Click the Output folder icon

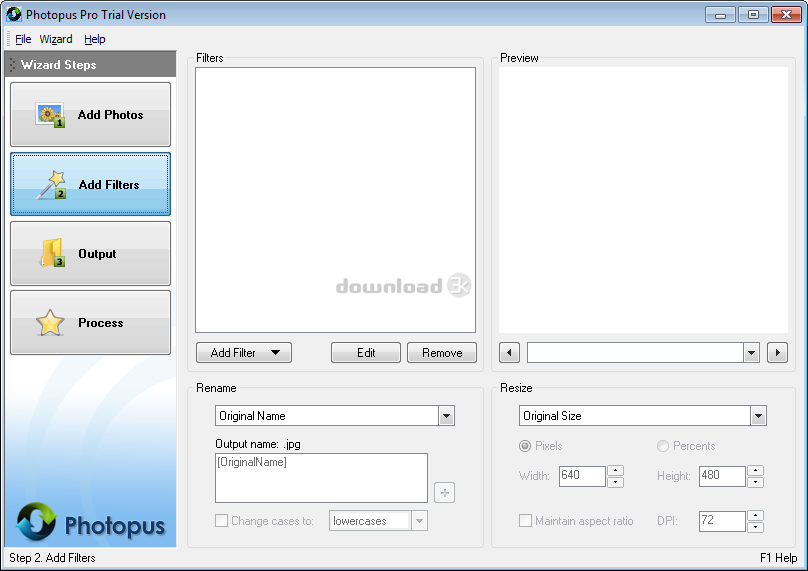click(52, 253)
